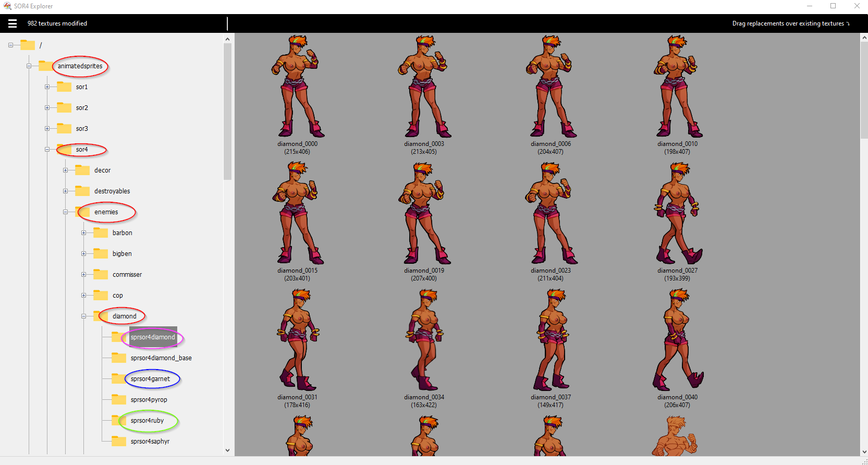Open the sprsor4pyrop folder
Viewport: 868px width, 465px height.
pyautogui.click(x=149, y=400)
